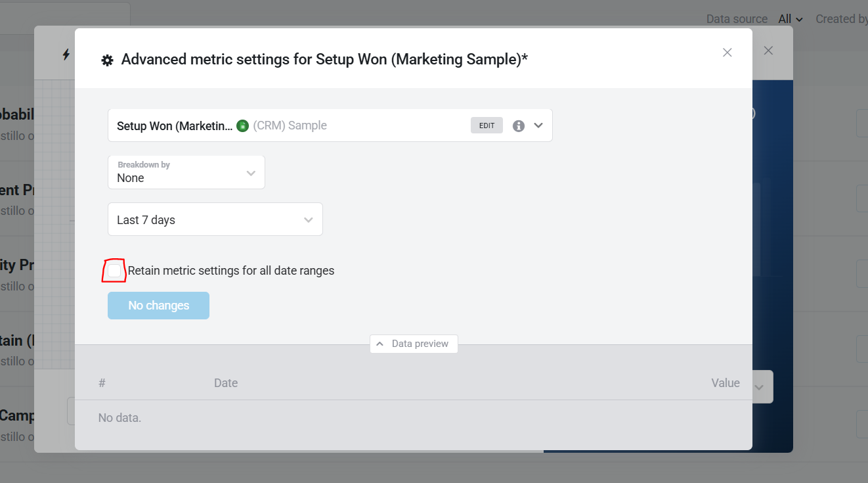
Task: Enable Retain metric settings for all date ranges
Action: point(114,271)
